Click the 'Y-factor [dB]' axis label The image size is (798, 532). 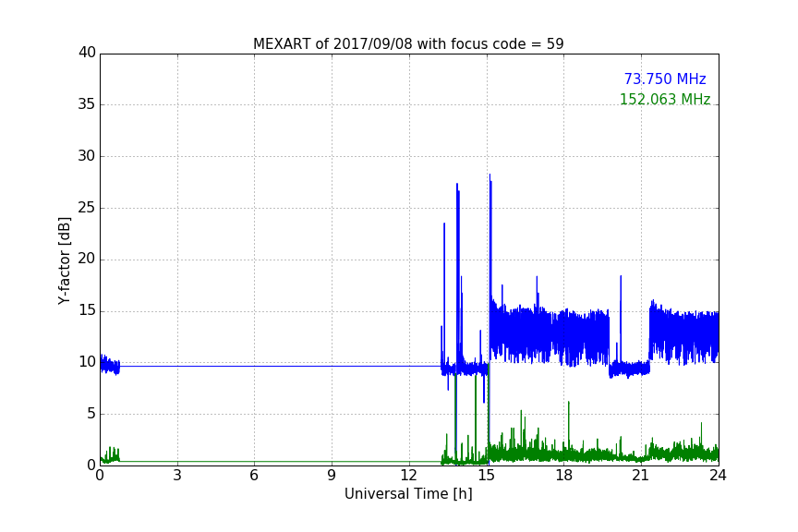coord(64,261)
